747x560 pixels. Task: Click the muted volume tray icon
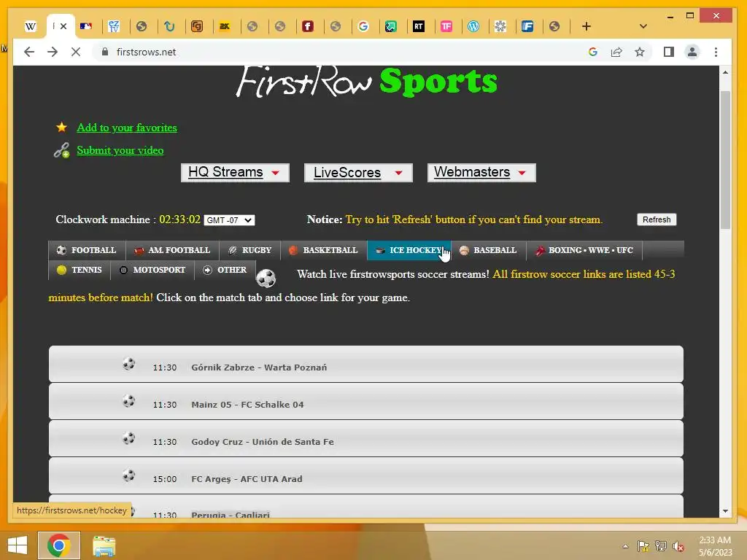coord(678,546)
